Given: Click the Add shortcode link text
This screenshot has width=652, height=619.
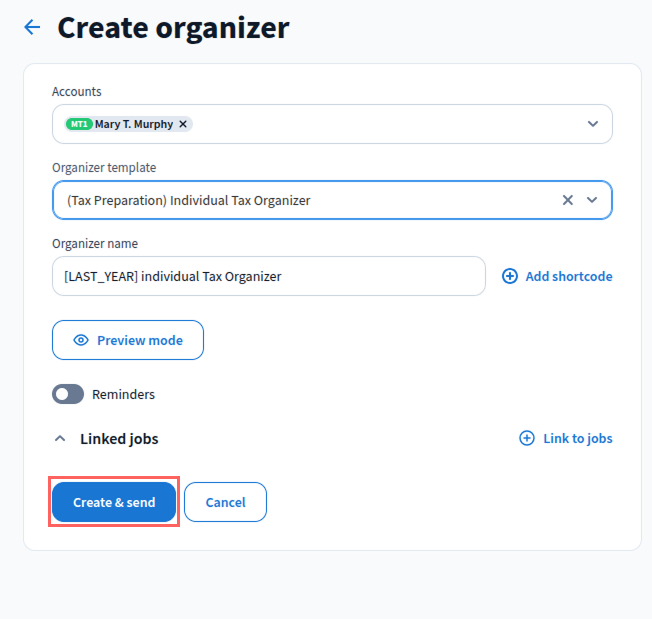Looking at the screenshot, I should pyautogui.click(x=569, y=276).
